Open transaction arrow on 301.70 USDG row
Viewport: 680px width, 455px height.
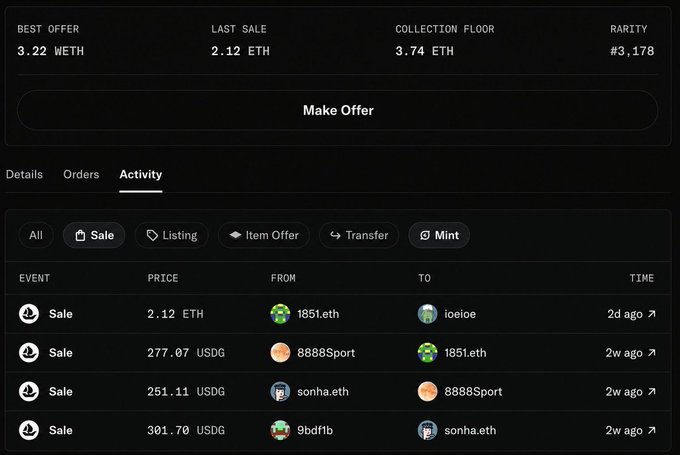[x=651, y=430]
